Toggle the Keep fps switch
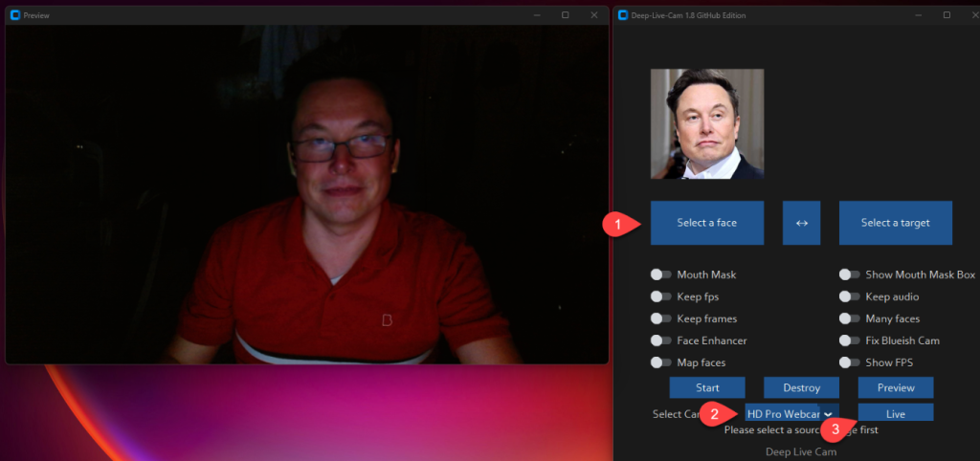Viewport: 980px width, 461px height. [660, 296]
